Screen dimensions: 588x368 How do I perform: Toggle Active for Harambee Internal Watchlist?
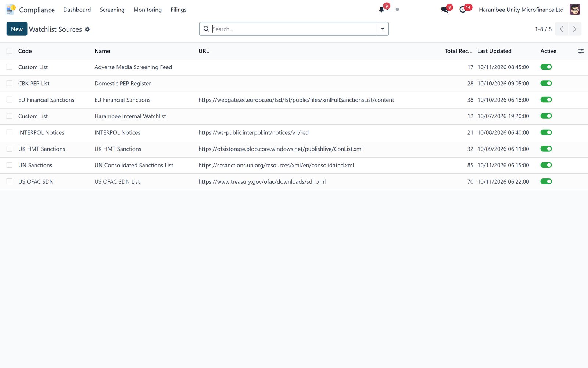click(546, 116)
